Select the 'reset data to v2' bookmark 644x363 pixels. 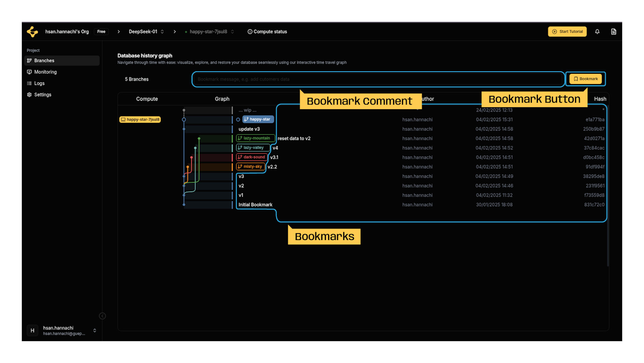[294, 138]
